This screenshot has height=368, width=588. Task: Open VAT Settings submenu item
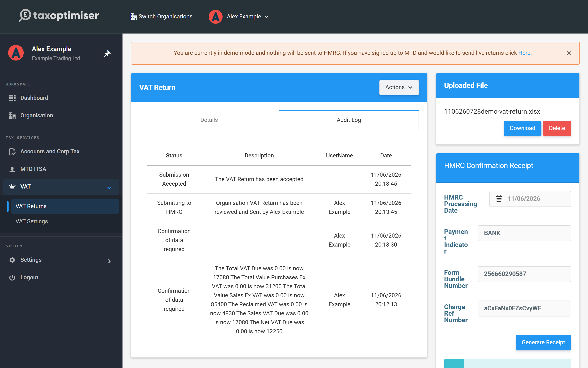[65, 221]
